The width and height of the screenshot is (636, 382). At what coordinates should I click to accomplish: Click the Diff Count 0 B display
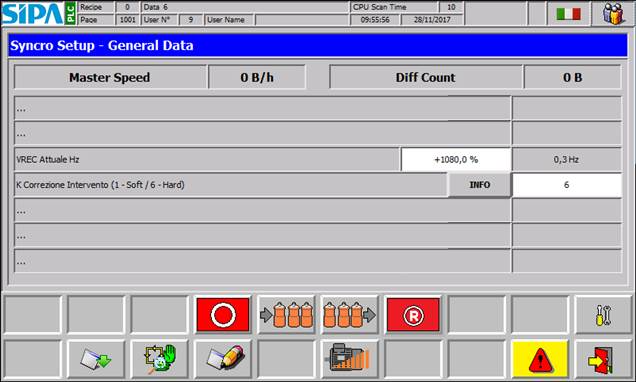tap(572, 77)
